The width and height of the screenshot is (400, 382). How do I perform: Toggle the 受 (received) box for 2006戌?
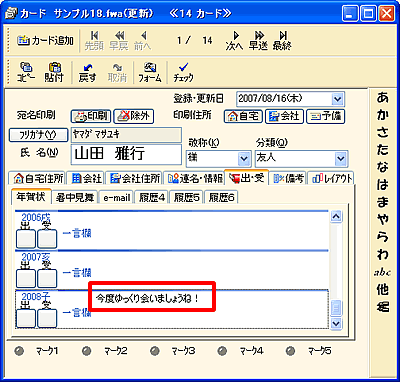[47, 238]
